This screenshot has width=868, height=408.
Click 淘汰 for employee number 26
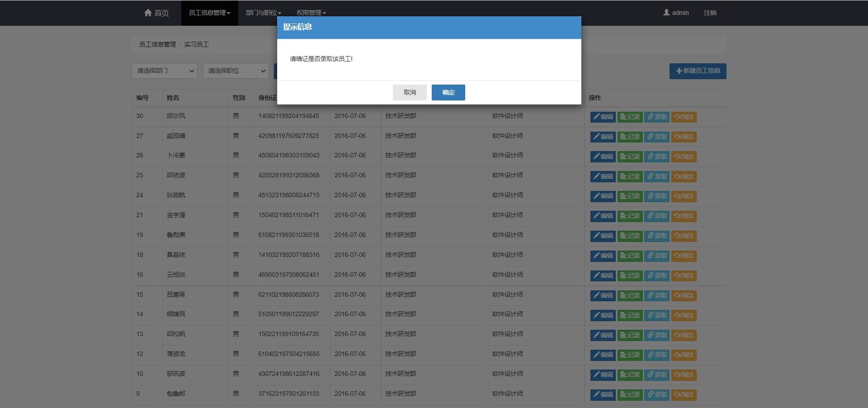[684, 157]
